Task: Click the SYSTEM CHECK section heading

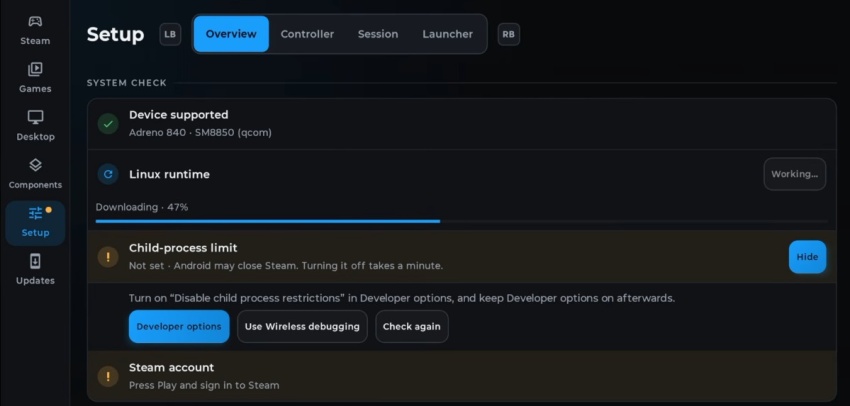Action: coord(127,83)
